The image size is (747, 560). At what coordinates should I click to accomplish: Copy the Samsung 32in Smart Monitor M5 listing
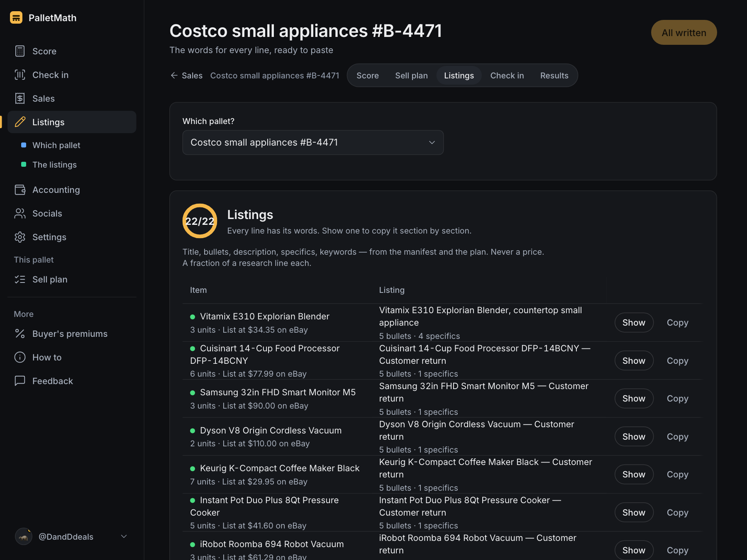pyautogui.click(x=678, y=398)
